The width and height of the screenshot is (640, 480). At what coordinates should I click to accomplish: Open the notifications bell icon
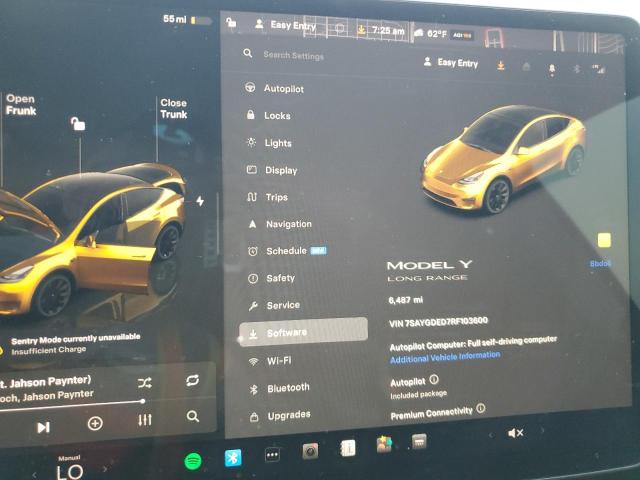(552, 69)
